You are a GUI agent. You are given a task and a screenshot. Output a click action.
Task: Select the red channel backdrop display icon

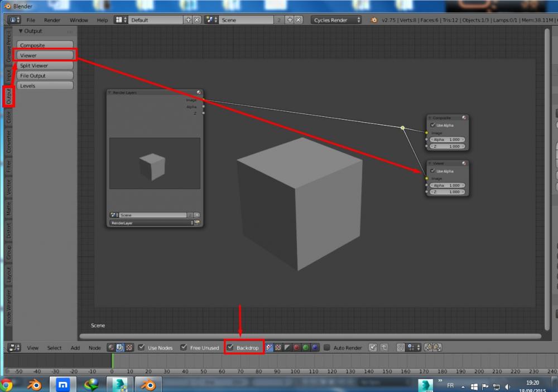coord(296,347)
